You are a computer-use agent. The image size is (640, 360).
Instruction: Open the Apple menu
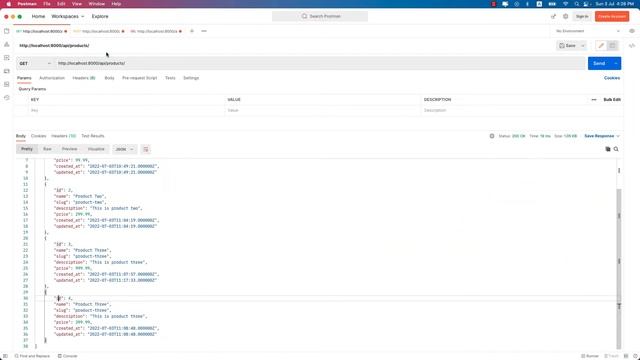click(9, 4)
